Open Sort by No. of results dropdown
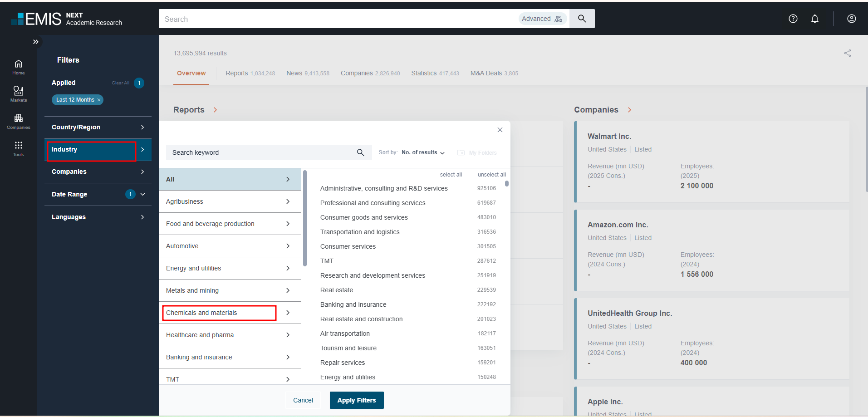 point(422,152)
